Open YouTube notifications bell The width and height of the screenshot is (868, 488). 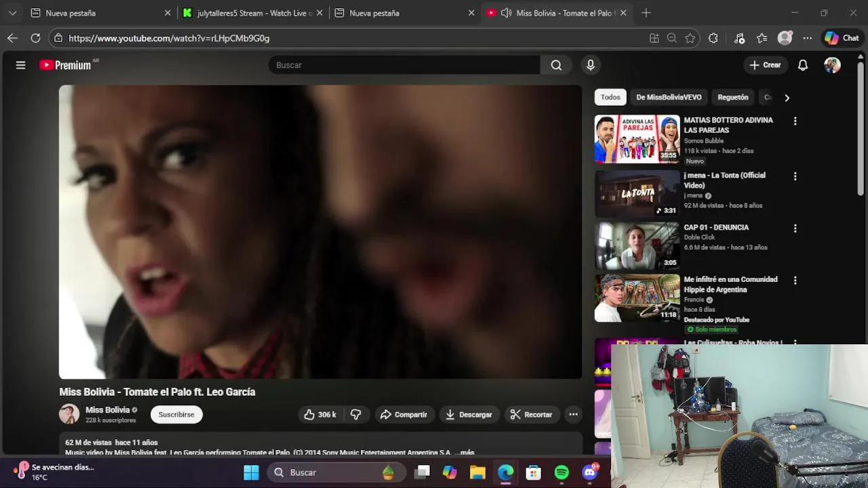click(803, 65)
